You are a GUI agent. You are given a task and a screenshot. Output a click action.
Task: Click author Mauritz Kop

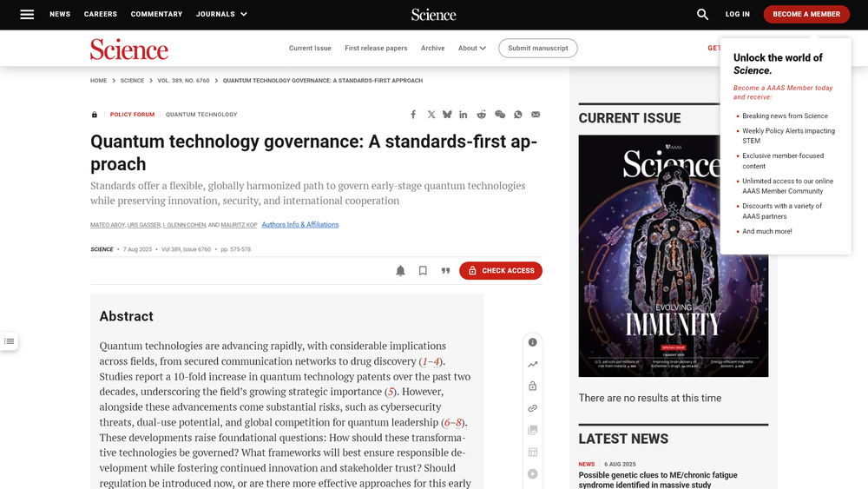click(240, 225)
